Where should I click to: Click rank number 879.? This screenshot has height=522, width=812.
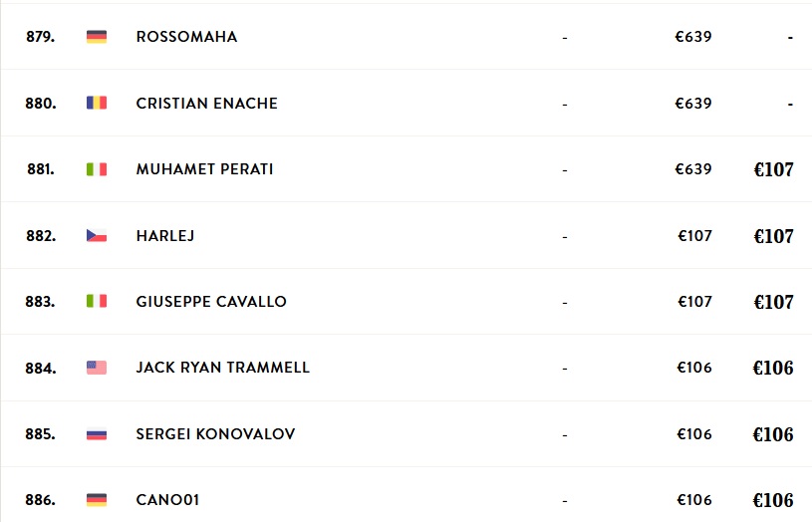pyautogui.click(x=41, y=37)
